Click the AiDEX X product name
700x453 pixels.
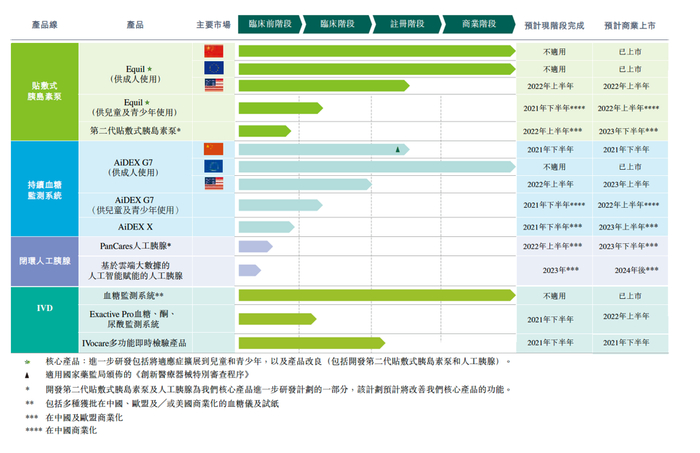point(135,227)
